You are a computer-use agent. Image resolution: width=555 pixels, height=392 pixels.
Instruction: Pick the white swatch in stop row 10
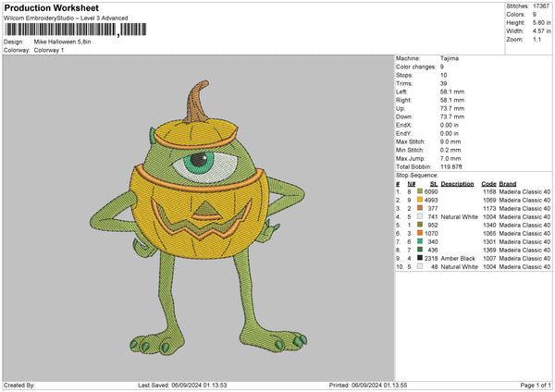420,266
